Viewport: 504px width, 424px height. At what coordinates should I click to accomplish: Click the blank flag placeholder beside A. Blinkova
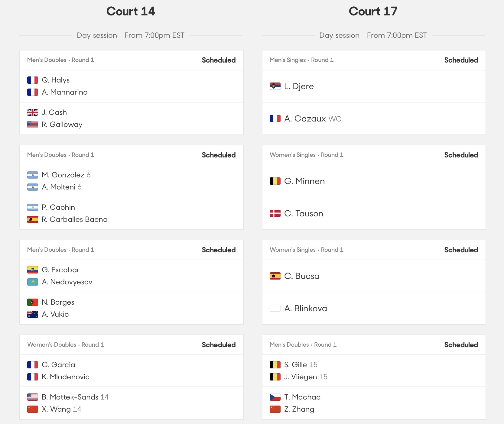point(275,308)
